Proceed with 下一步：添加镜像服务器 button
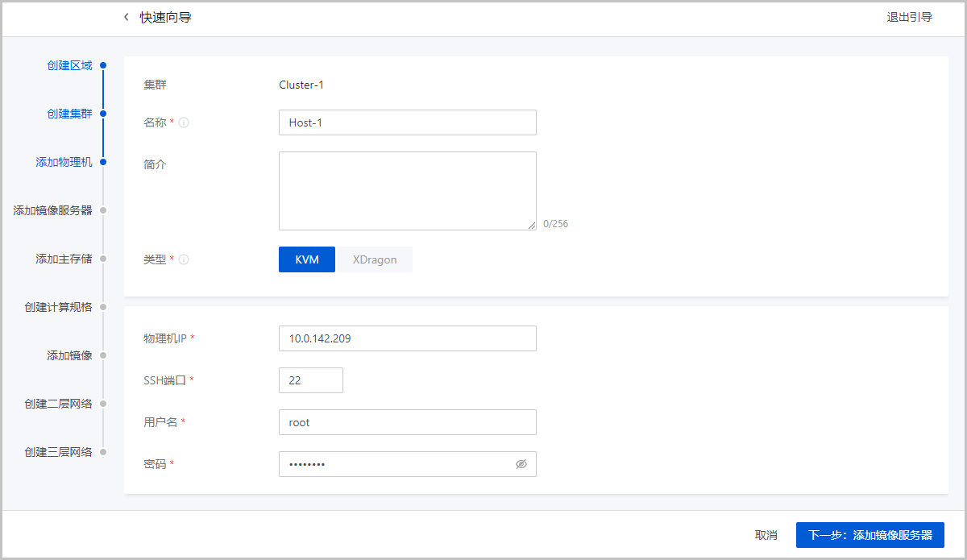 (869, 535)
